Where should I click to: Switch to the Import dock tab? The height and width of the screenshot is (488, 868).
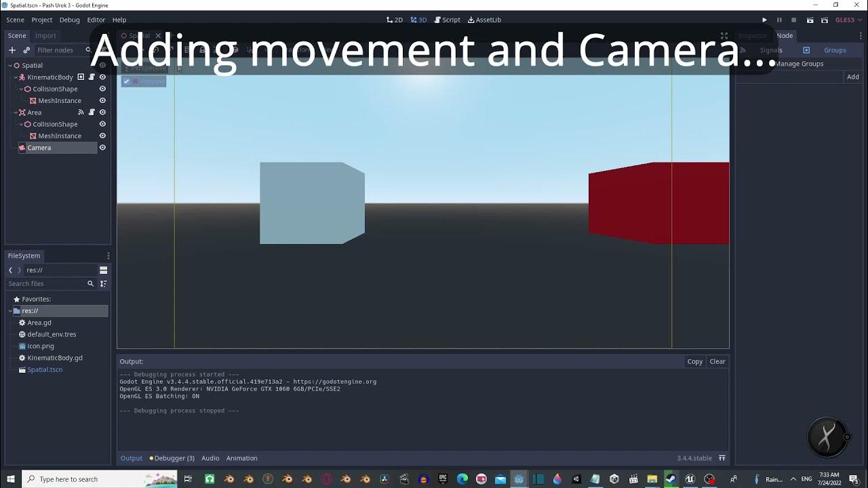[x=45, y=36]
